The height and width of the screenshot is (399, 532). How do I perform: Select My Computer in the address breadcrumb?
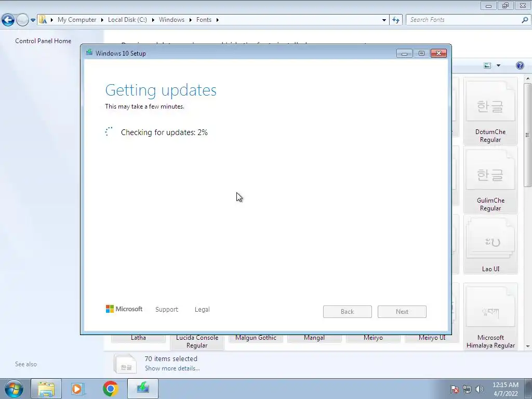[77, 20]
